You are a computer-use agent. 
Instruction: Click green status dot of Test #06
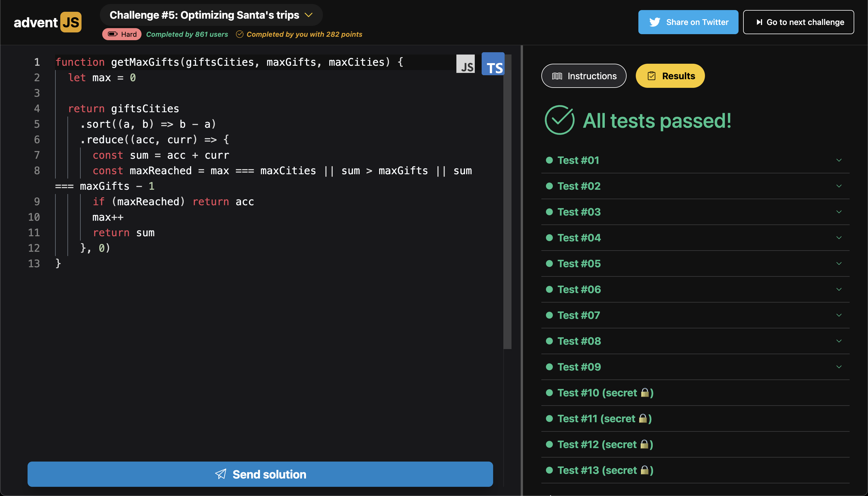pos(549,289)
